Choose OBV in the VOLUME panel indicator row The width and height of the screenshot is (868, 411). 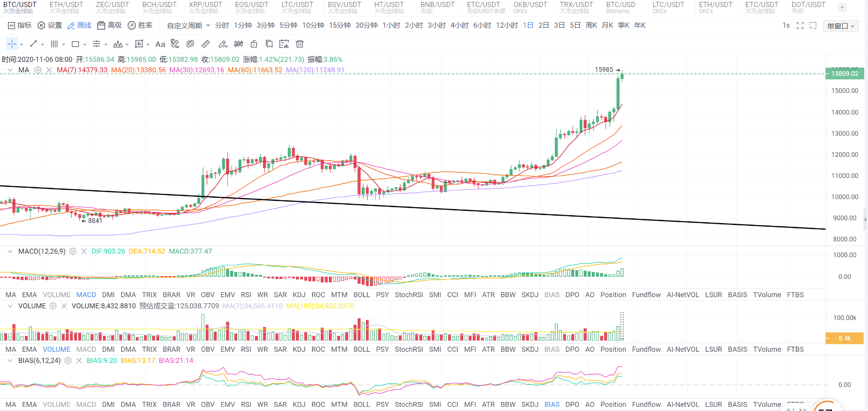(208, 349)
